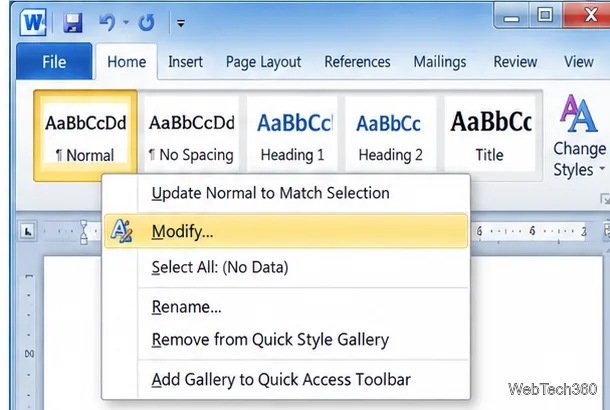Apply the Normal quick style
The width and height of the screenshot is (610, 410).
pos(86,135)
